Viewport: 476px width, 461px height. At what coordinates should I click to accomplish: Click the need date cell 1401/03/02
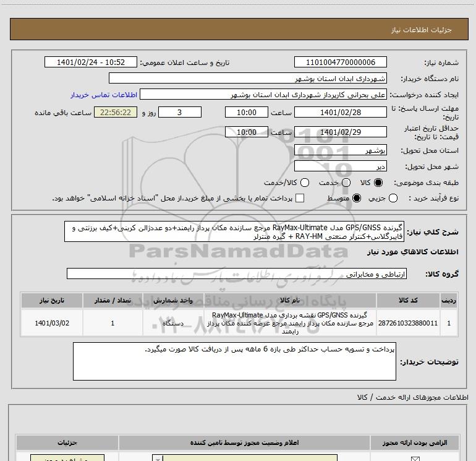[52, 323]
